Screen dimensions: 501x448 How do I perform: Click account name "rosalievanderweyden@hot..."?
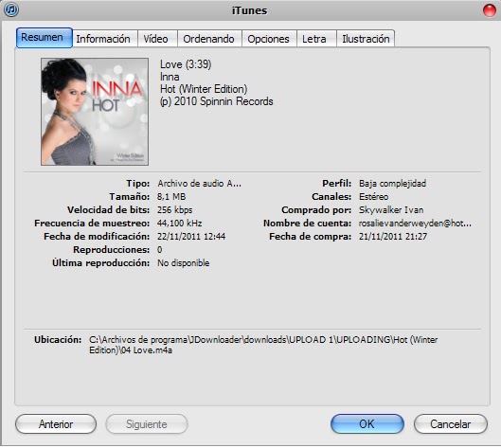click(x=415, y=223)
